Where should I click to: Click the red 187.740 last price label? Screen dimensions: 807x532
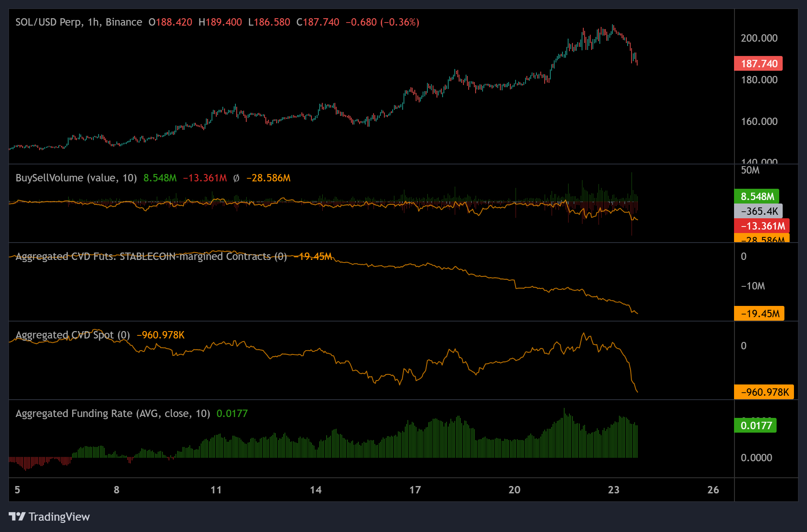pyautogui.click(x=758, y=63)
